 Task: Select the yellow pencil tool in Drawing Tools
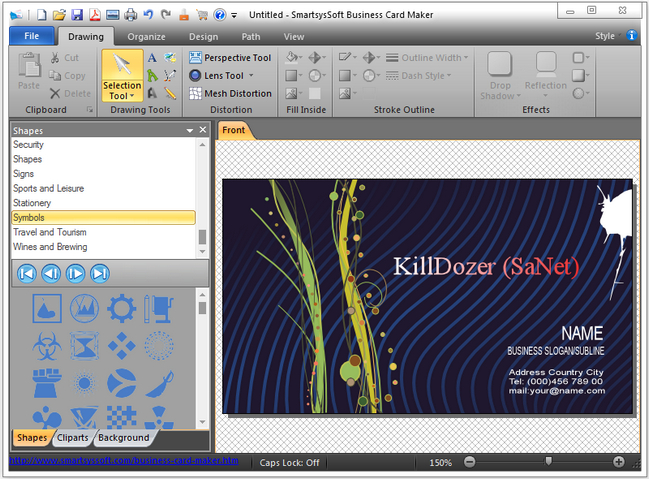[x=170, y=93]
